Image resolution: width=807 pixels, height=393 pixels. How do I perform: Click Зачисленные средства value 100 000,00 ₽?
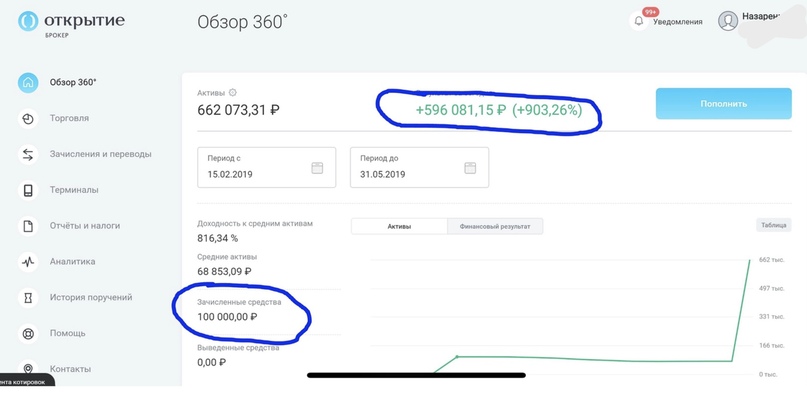pos(227,317)
